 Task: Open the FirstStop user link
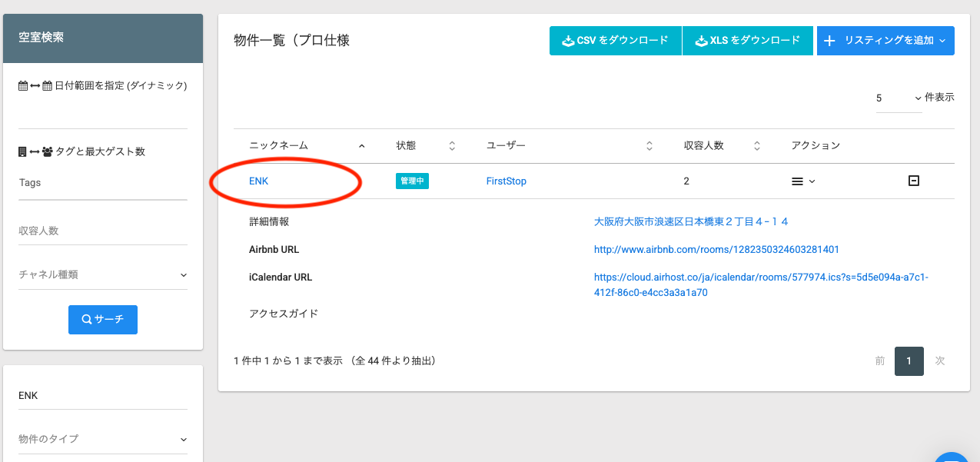tap(506, 181)
